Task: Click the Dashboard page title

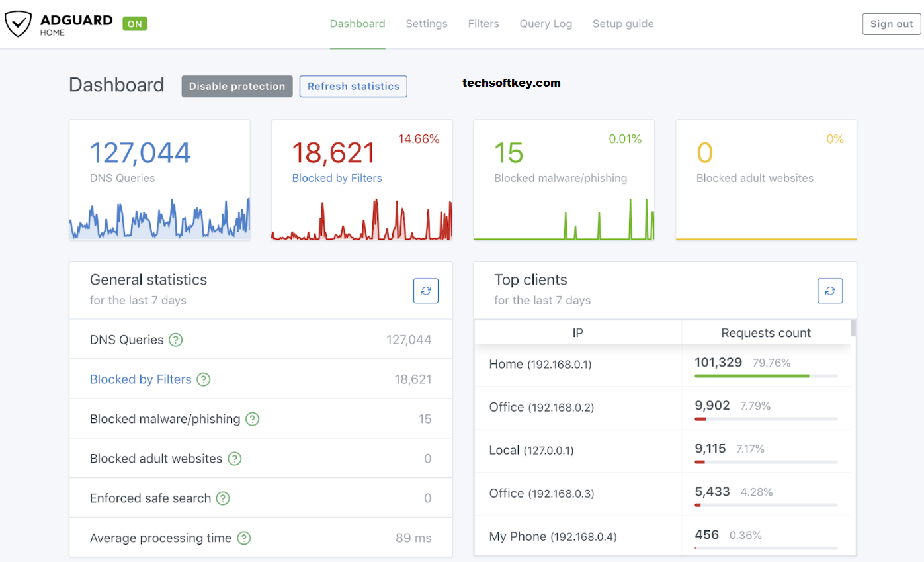Action: point(116,85)
